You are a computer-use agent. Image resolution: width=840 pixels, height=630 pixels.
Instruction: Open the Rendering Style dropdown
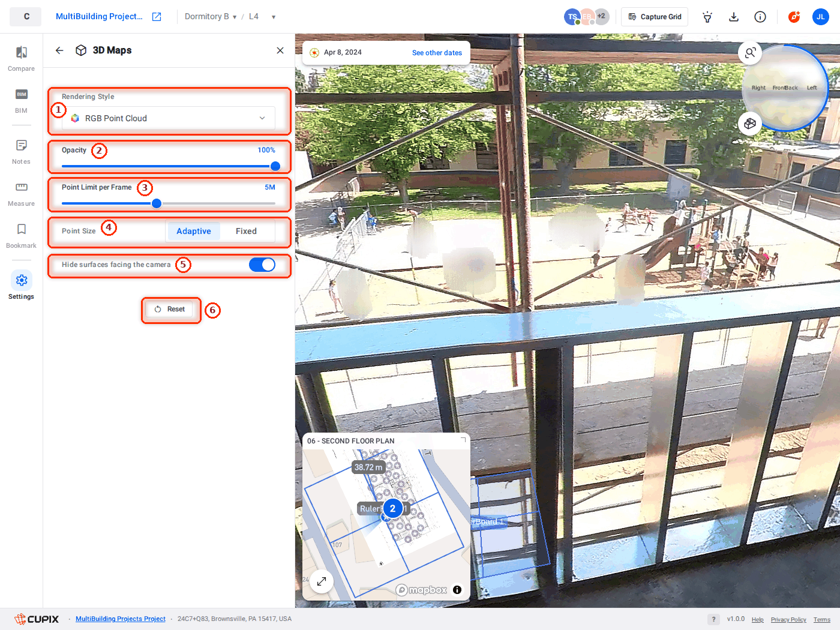(x=169, y=118)
